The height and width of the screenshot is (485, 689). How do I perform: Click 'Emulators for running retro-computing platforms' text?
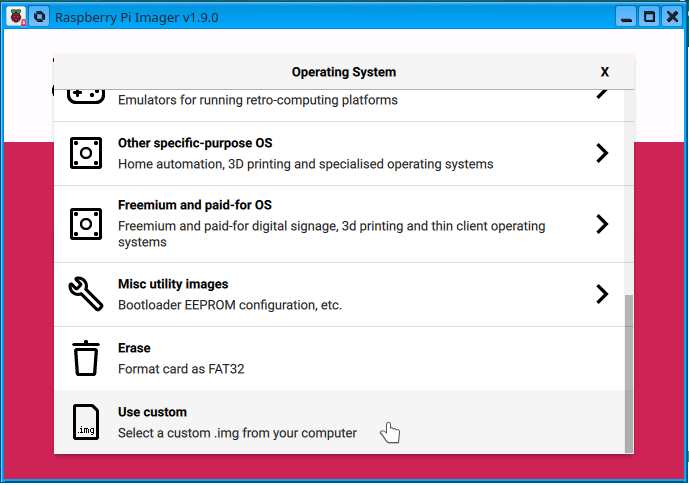click(258, 100)
